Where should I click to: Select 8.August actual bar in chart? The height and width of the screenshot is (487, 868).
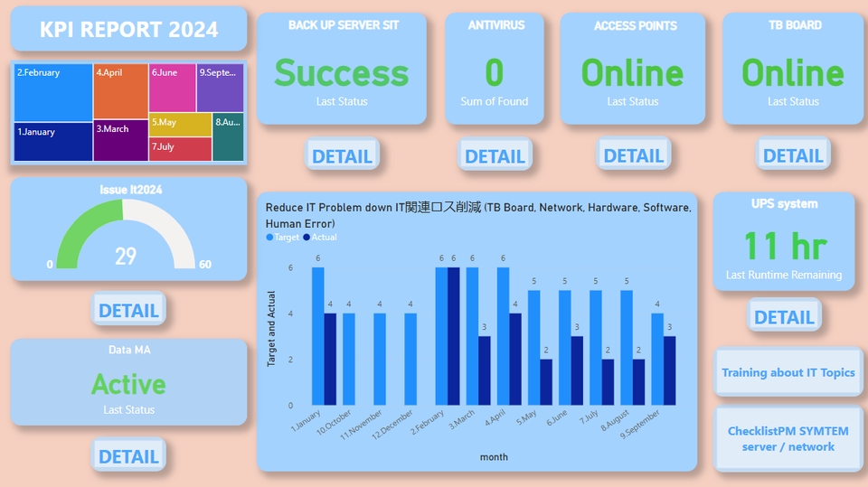pyautogui.click(x=639, y=382)
